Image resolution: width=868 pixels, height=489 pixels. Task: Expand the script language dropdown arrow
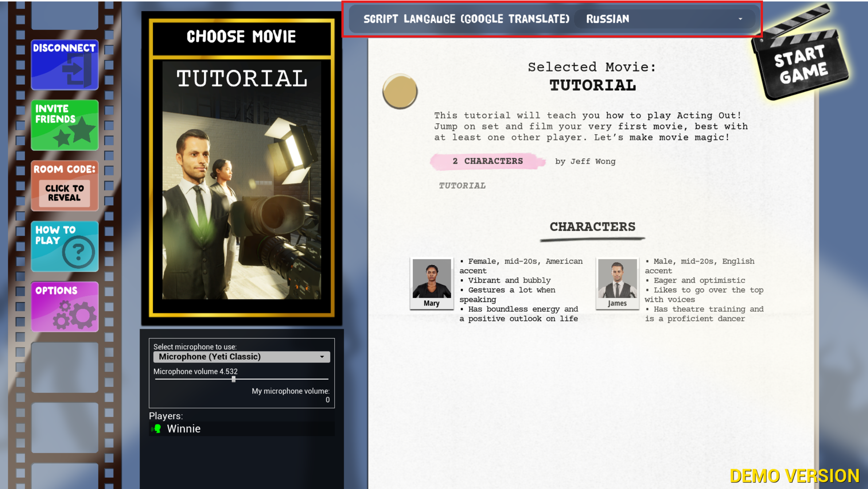click(x=740, y=19)
